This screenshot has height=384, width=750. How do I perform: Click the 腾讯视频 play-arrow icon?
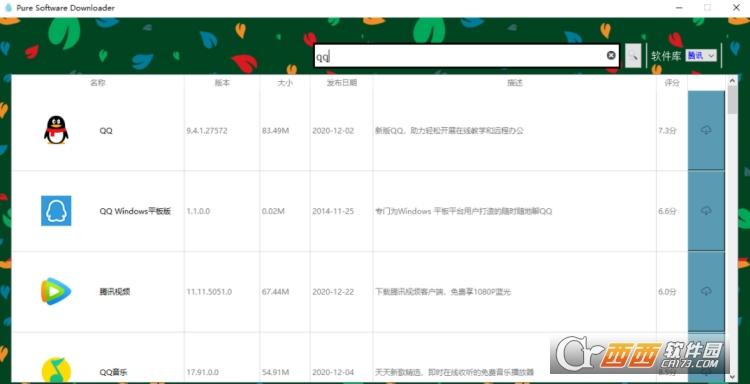(x=56, y=291)
